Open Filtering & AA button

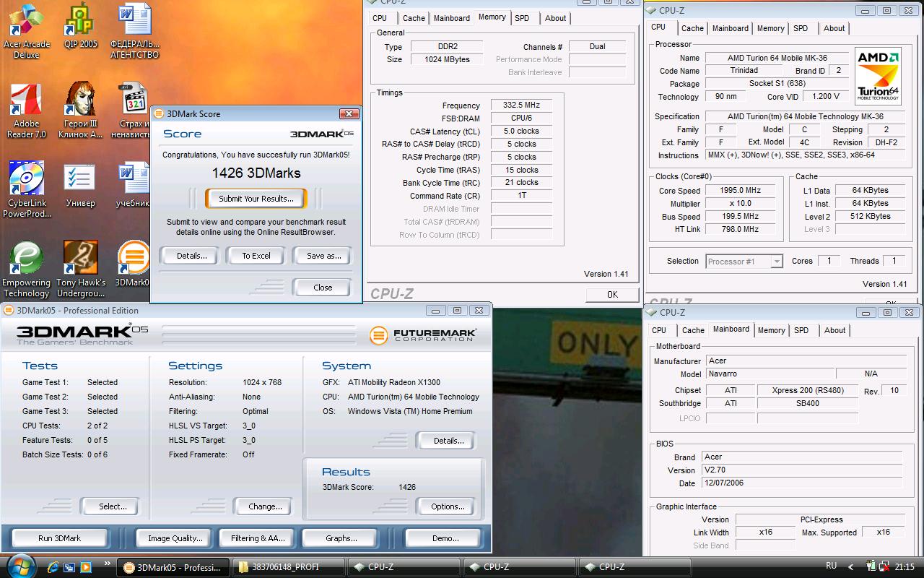tap(258, 538)
